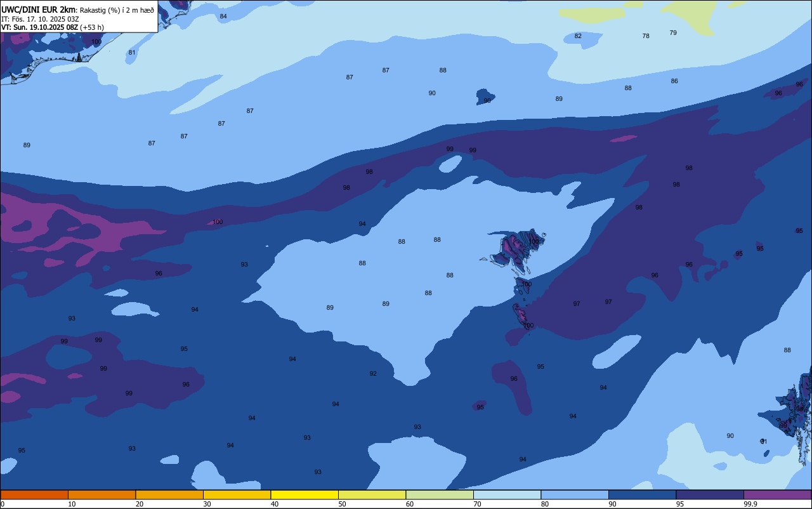Viewport: 812px width, 509px height.
Task: Click the map humidity value '91'
Action: [764, 442]
